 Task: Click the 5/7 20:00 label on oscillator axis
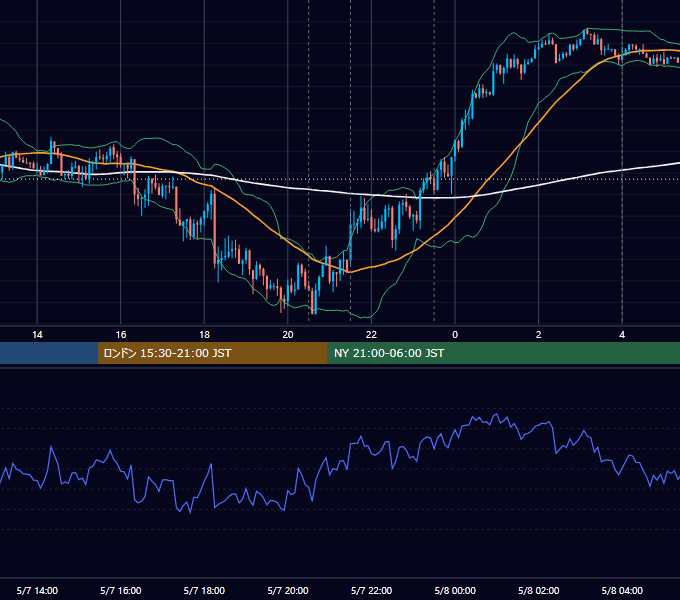click(x=288, y=591)
